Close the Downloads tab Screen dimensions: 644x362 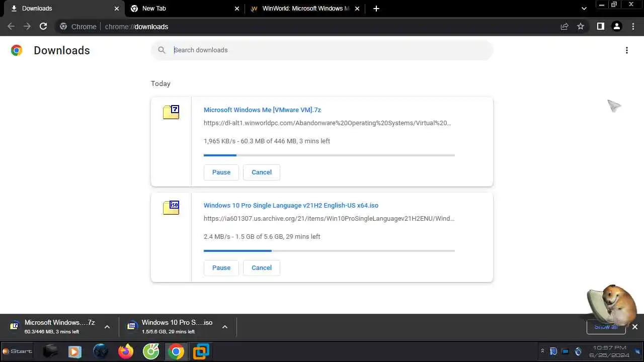(x=117, y=9)
